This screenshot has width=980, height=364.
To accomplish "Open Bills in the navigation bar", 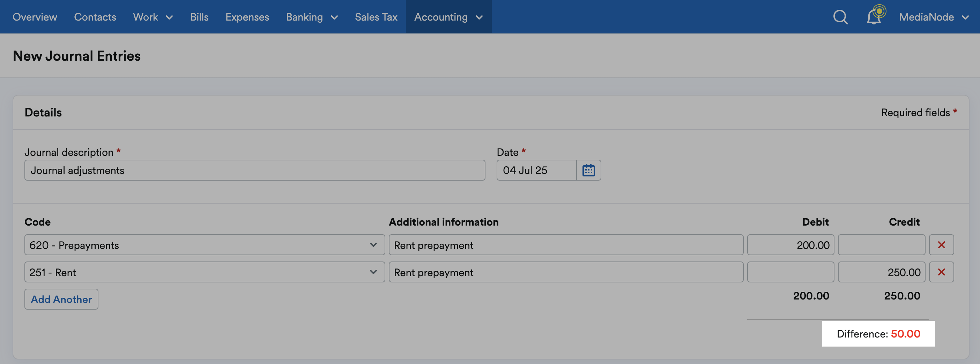I will (199, 17).
